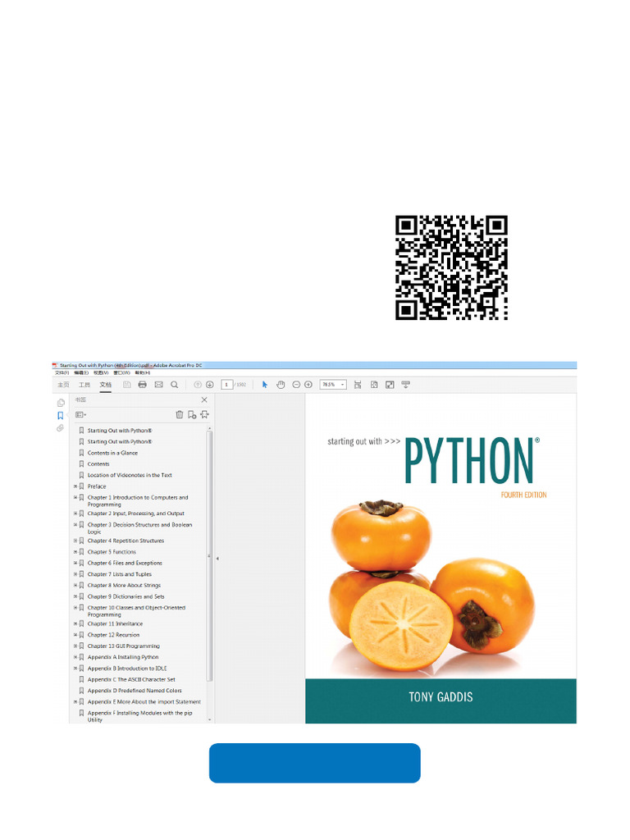Screen dimensions: 630x840
Task: Open Appendix D Predefined Named Colors
Action: tap(135, 691)
